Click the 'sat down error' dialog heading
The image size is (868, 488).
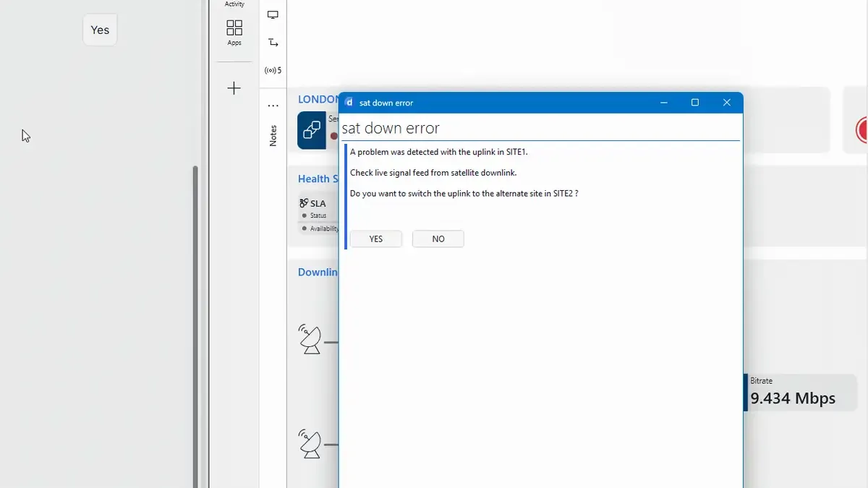coord(391,128)
